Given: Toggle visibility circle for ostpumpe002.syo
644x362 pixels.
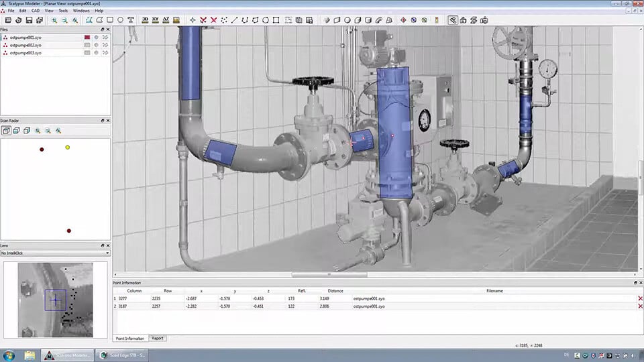Looking at the screenshot, I should pos(96,45).
